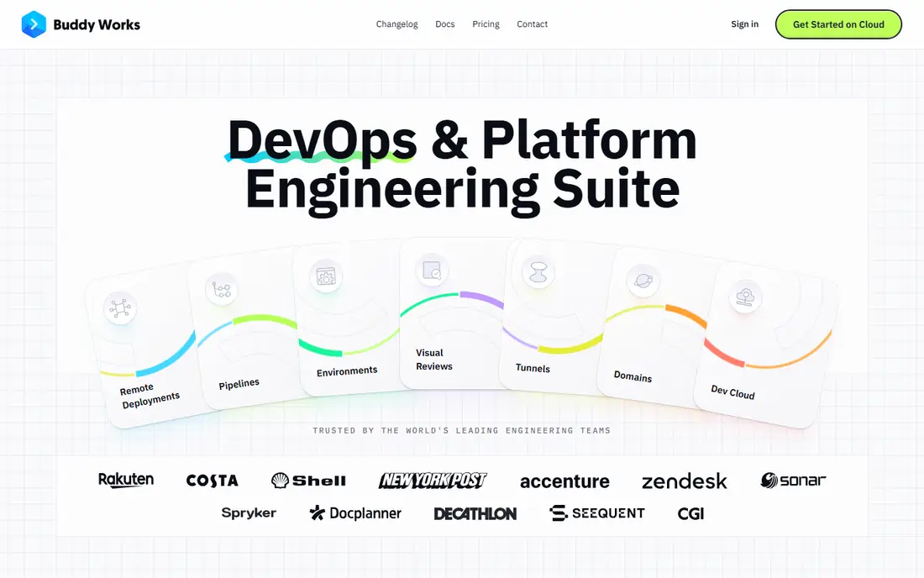Open the Changelog page

[x=397, y=24]
